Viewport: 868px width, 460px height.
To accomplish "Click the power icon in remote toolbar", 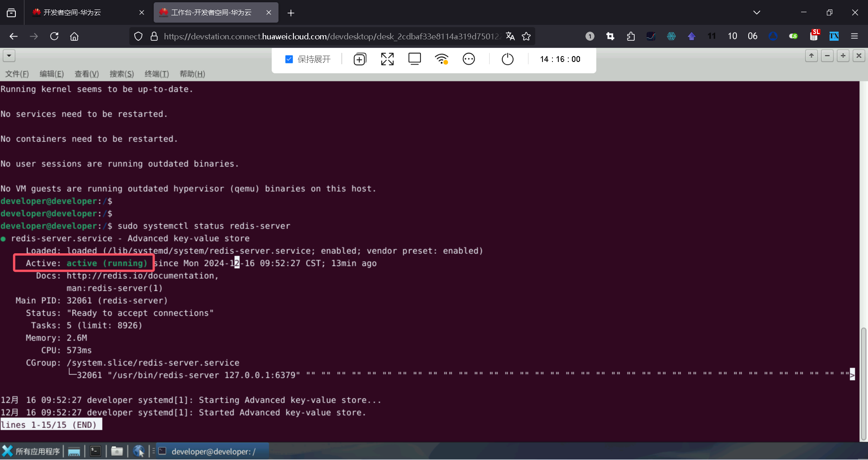I will (x=508, y=59).
